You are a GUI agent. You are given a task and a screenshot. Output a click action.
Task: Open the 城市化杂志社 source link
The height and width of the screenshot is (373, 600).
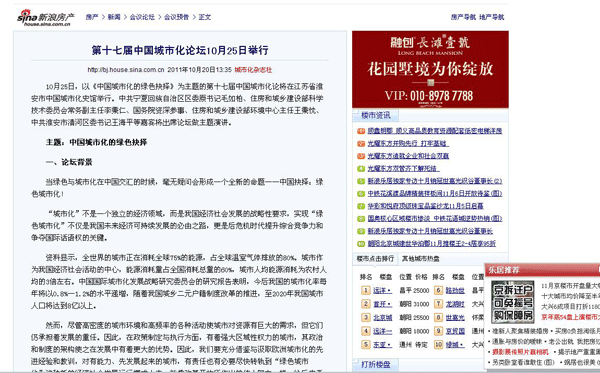click(253, 70)
